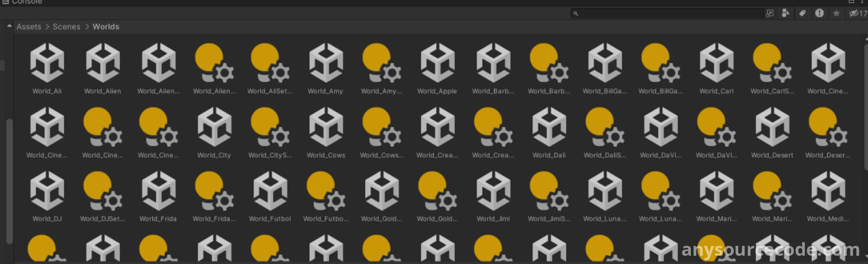This screenshot has width=868, height=264.
Task: Select the World_DJSet lighting settings icon
Action: [103, 191]
